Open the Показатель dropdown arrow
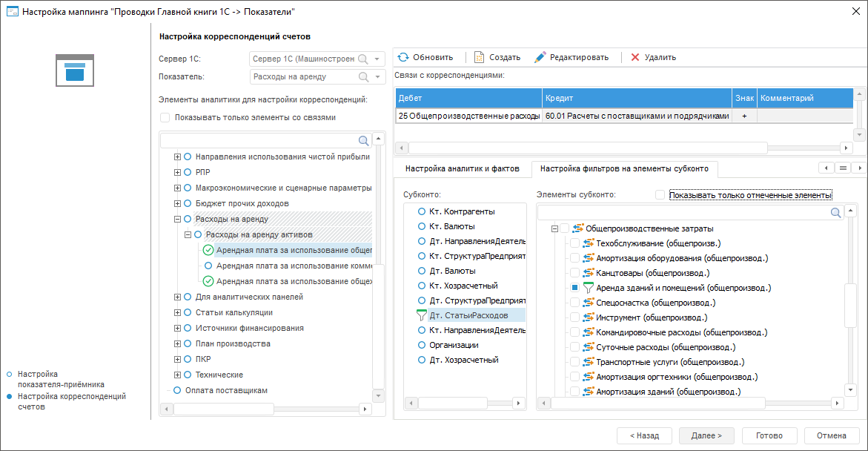The height and width of the screenshot is (451, 868). [378, 76]
